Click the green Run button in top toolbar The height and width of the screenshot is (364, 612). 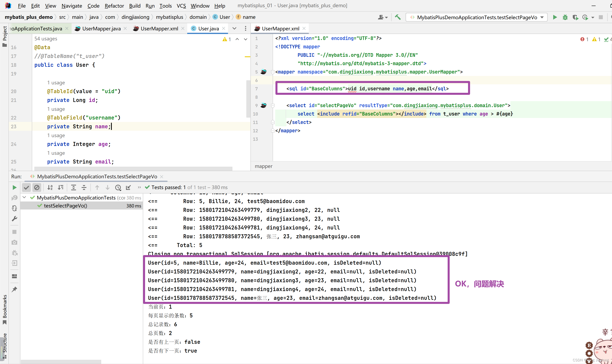[x=555, y=17]
